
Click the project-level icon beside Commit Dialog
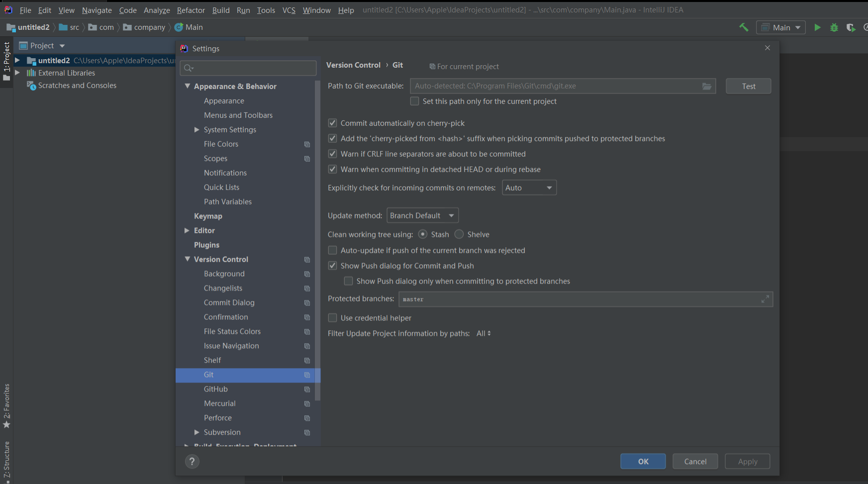pyautogui.click(x=307, y=303)
